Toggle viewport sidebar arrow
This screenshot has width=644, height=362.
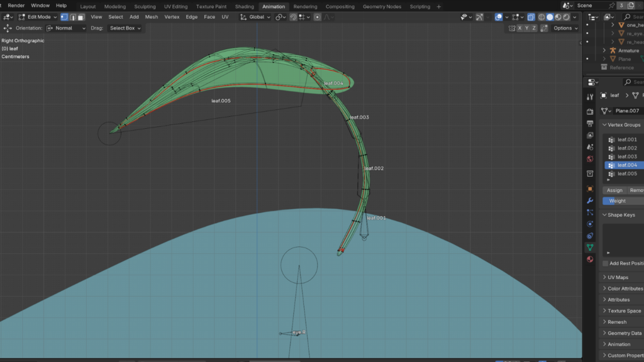coord(580,43)
